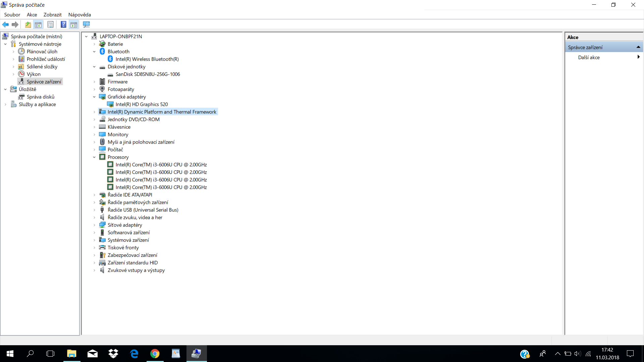Open the Akce menu

pos(32,15)
